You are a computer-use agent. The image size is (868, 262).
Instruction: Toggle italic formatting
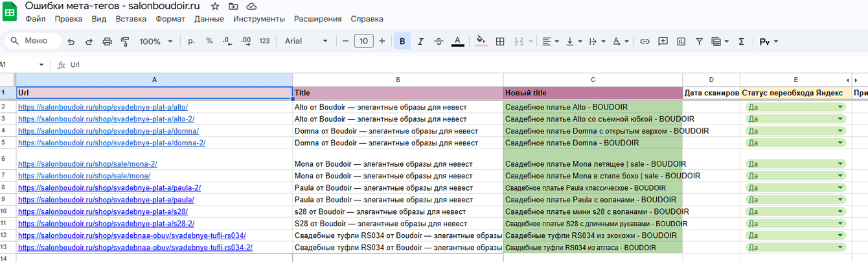(420, 41)
